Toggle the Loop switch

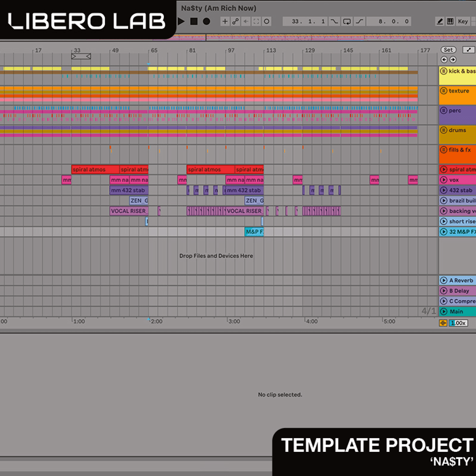[x=347, y=21]
